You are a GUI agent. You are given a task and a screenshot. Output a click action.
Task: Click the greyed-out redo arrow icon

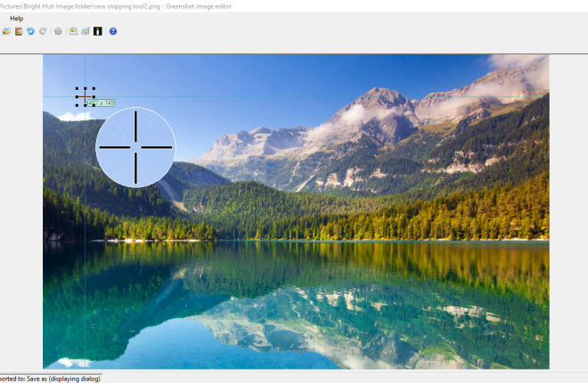pos(42,31)
